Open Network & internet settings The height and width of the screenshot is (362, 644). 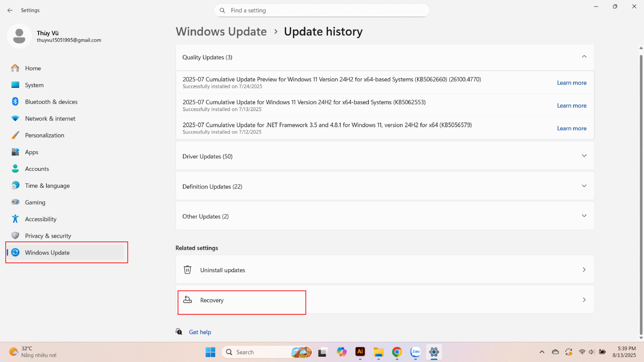pos(50,119)
